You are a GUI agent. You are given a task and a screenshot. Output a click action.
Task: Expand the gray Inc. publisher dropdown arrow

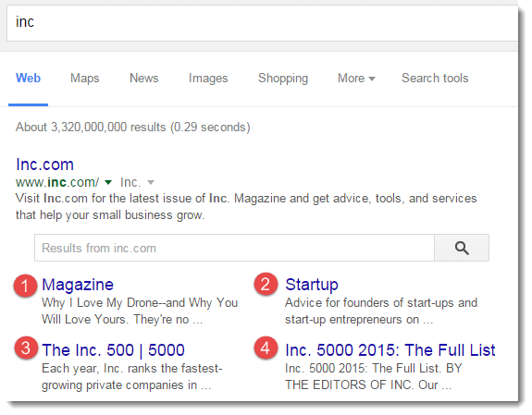[x=151, y=183]
